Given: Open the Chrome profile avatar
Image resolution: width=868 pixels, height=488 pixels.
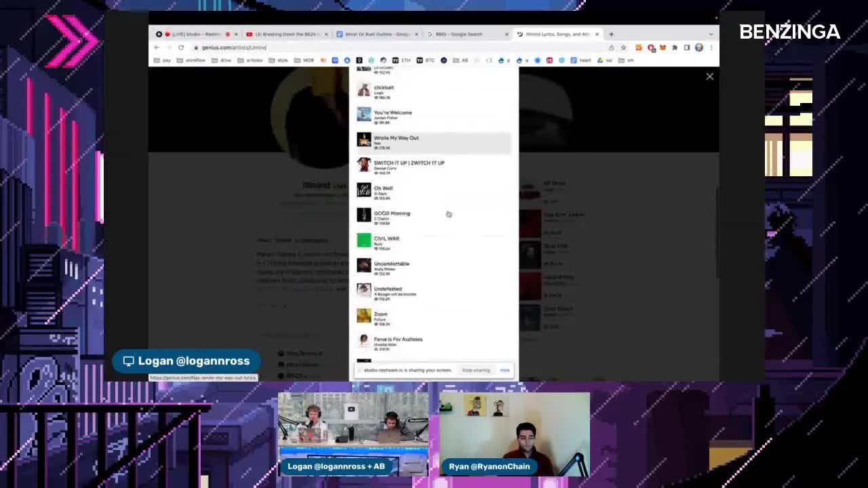Looking at the screenshot, I should 699,47.
